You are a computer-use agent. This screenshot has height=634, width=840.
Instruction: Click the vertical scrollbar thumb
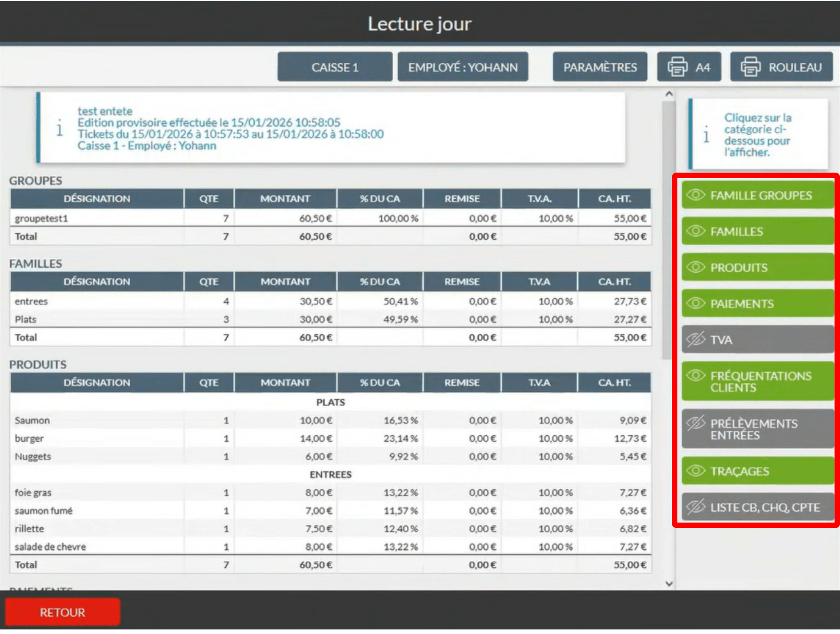(668, 228)
